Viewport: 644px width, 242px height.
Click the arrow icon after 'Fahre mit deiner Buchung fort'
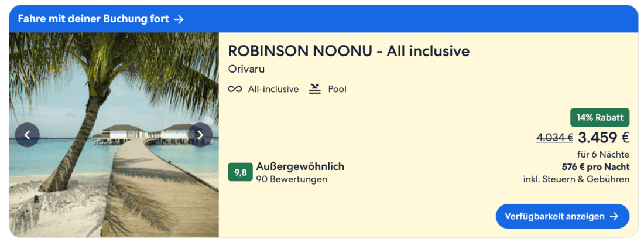pyautogui.click(x=179, y=19)
